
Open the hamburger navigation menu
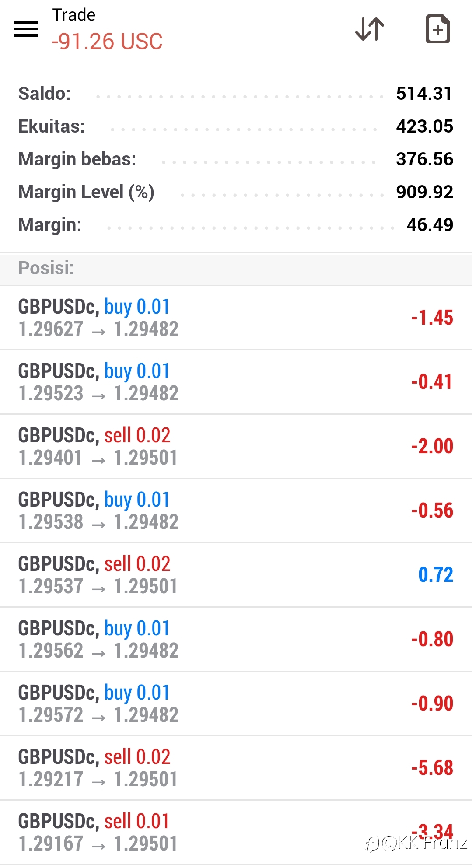(26, 29)
